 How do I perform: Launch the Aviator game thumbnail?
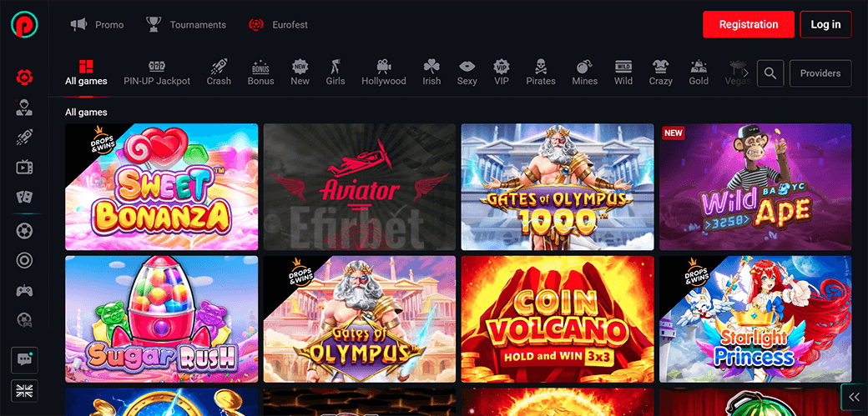359,187
